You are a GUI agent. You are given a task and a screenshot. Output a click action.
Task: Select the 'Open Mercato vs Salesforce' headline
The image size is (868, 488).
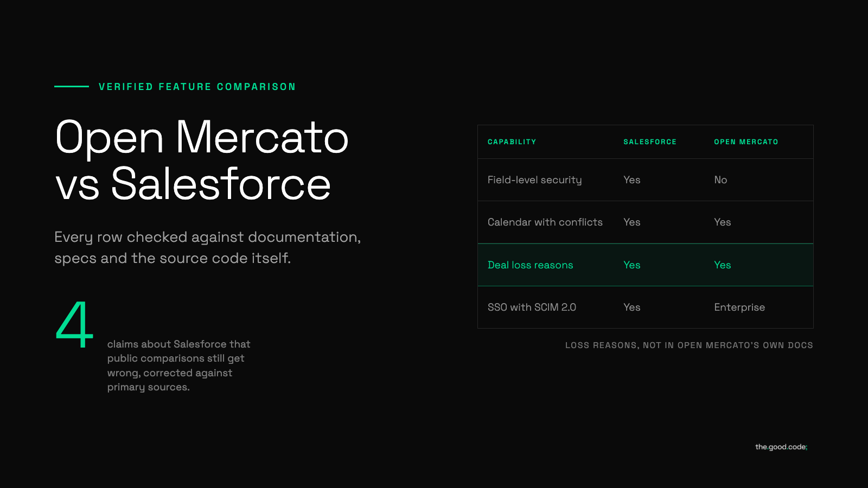[x=202, y=160]
